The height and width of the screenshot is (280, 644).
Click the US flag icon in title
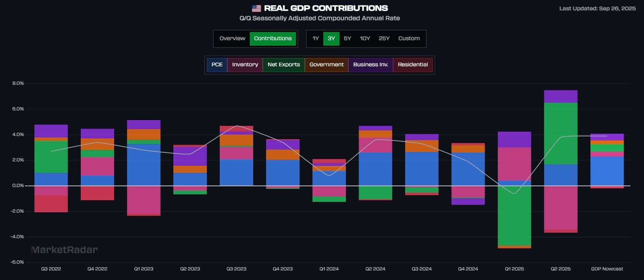click(x=256, y=8)
